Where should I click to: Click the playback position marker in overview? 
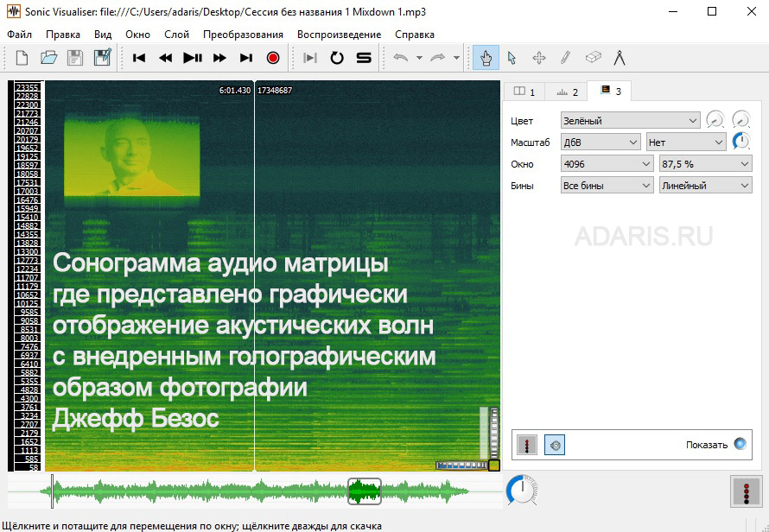(x=52, y=491)
